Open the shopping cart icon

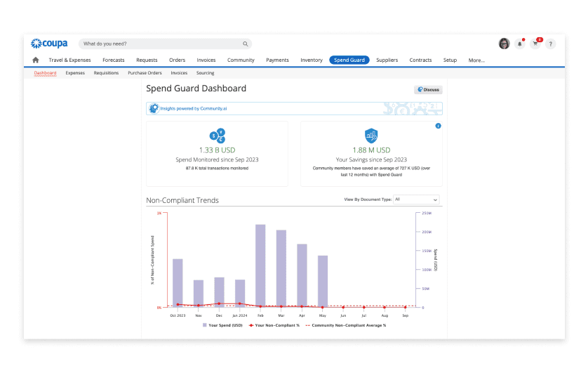coord(535,44)
